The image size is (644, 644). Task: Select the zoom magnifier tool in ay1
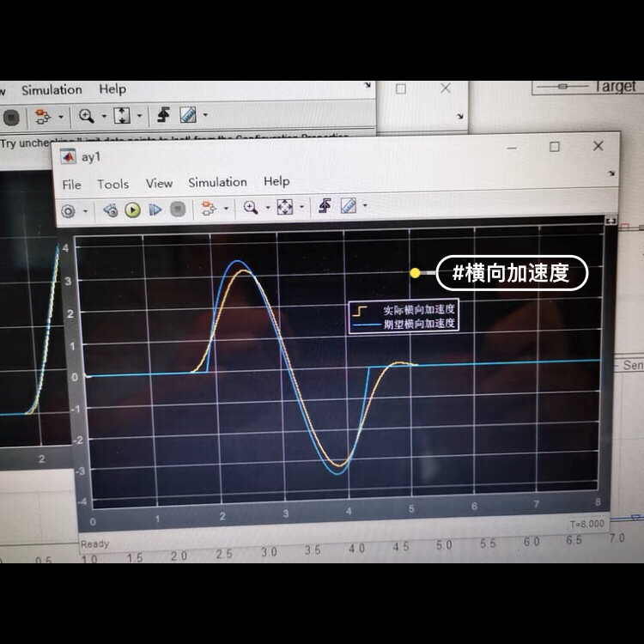251,208
